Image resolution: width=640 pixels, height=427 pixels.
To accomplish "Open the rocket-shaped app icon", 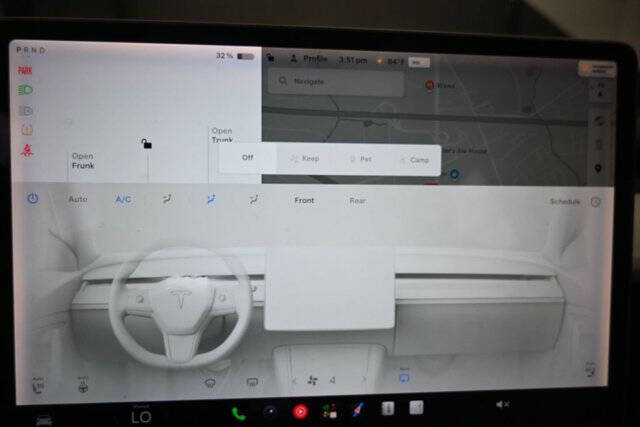I will (358, 409).
